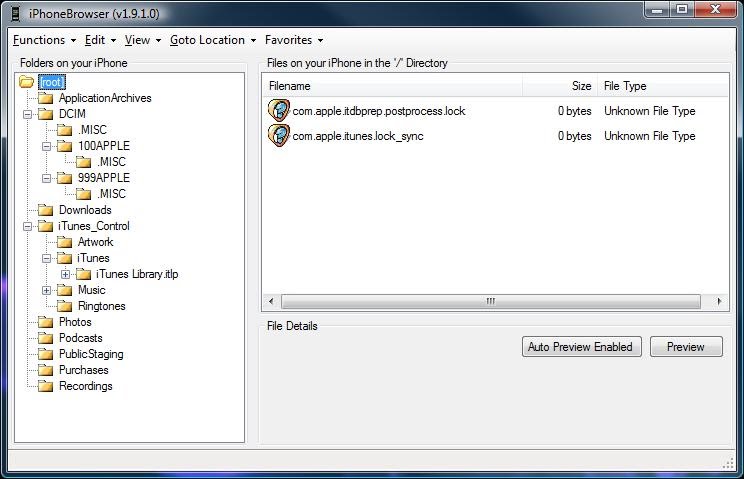Click the Photos folder icon
Image resolution: width=744 pixels, height=479 pixels.
[x=46, y=322]
